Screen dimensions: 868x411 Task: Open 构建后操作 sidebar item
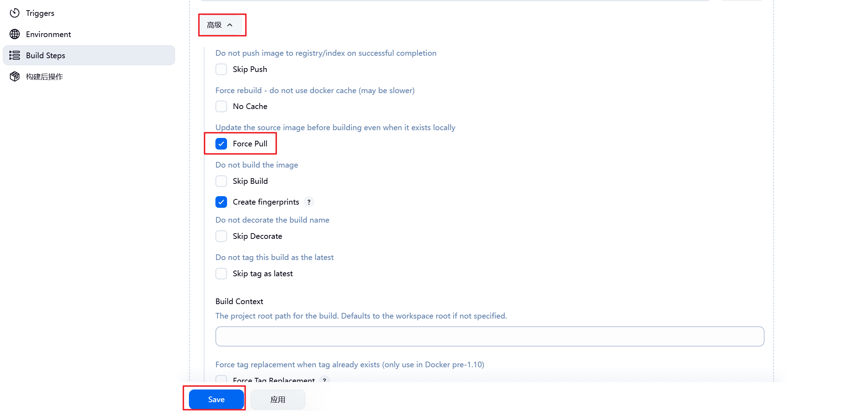pos(44,77)
